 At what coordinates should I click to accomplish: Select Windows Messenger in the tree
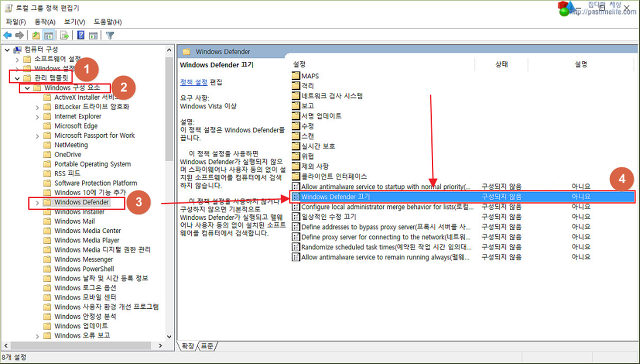click(x=84, y=260)
